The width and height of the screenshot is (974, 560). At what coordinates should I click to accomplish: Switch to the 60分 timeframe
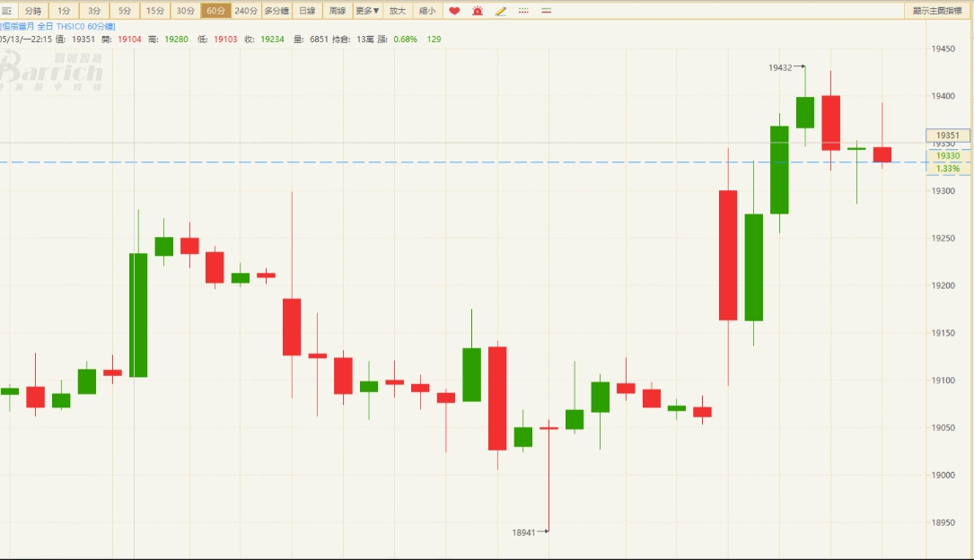215,11
